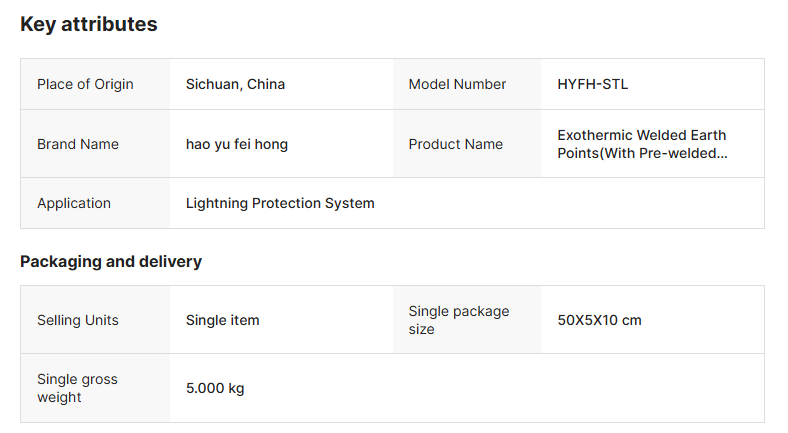Screen dimensions: 788x433
Task: Select Lightning Protection System value
Action: coord(280,203)
